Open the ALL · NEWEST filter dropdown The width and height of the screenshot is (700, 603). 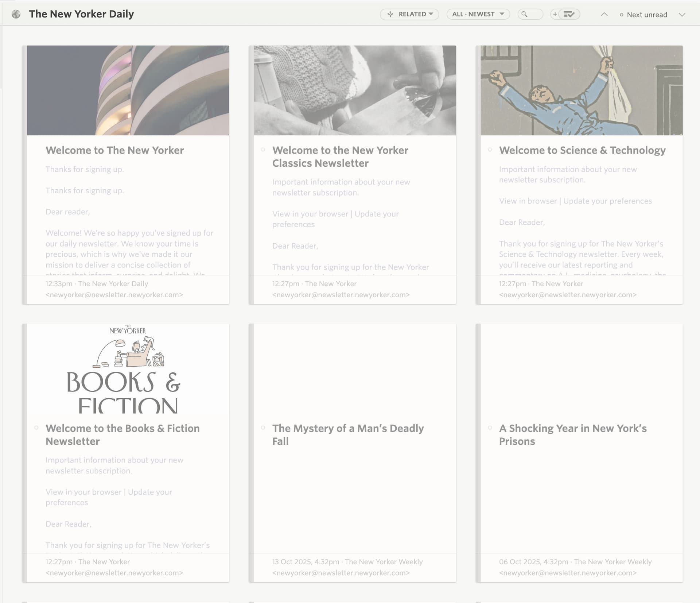(x=478, y=14)
